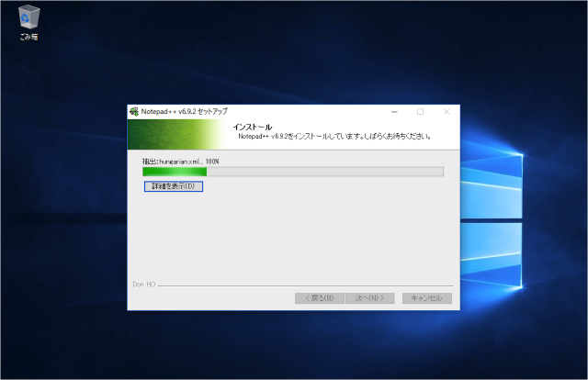Click the Notepad++ v6.9.2 セットアップ title text
The image size is (588, 380).
click(184, 111)
